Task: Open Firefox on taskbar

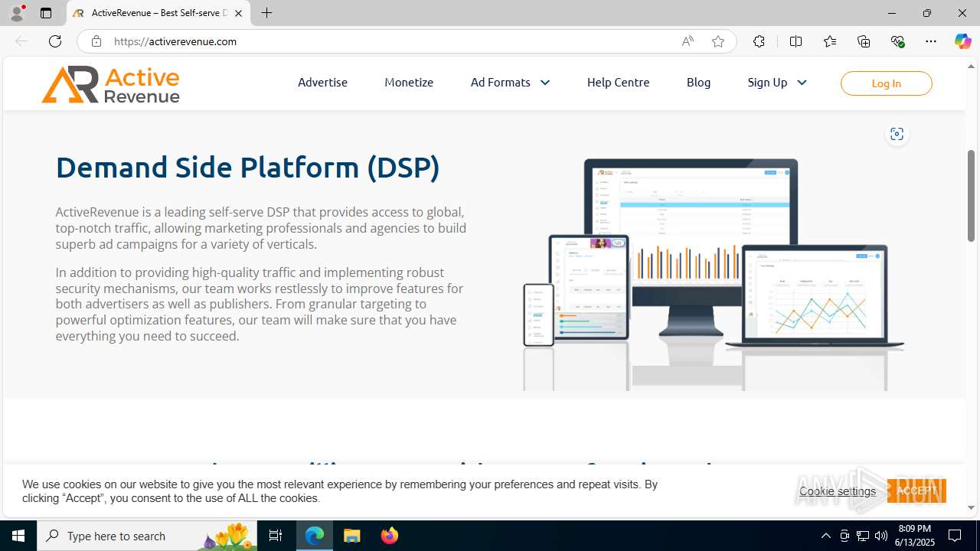Action: 390,536
